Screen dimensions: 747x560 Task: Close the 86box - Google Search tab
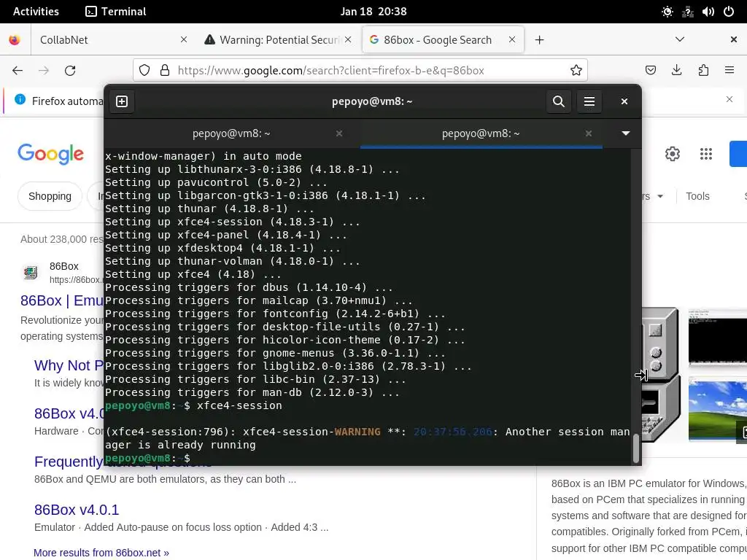[512, 40]
